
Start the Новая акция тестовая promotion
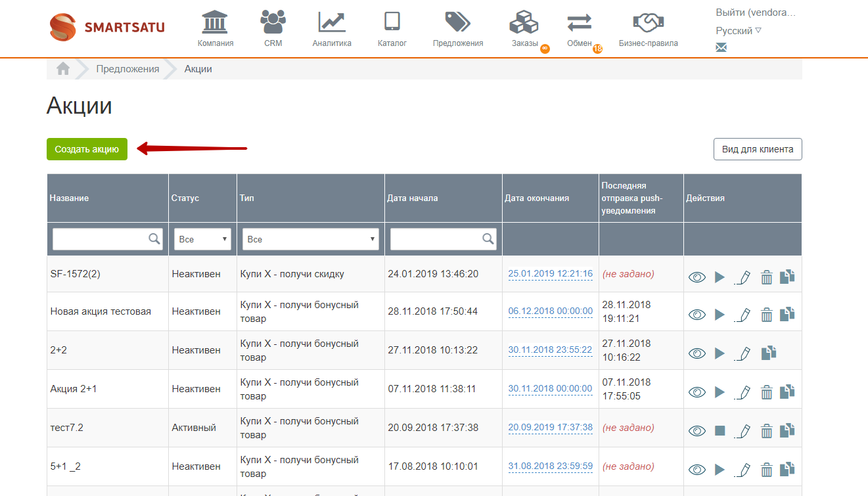(720, 315)
